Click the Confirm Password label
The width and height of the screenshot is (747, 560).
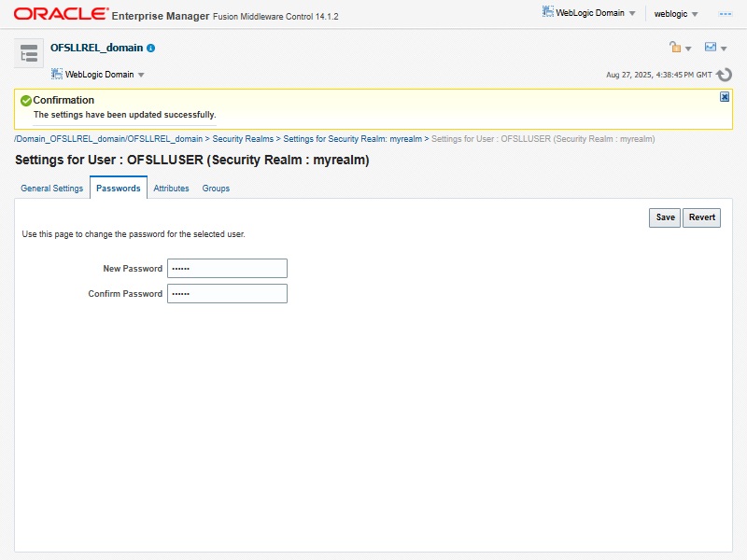[x=125, y=294]
